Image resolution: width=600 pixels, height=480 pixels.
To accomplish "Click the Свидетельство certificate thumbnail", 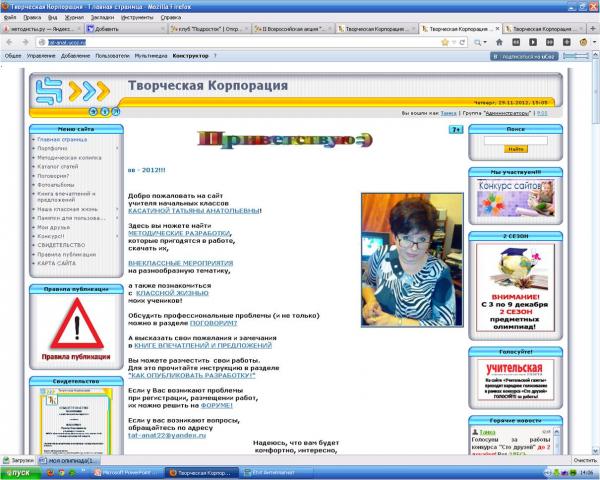I will coord(76,421).
